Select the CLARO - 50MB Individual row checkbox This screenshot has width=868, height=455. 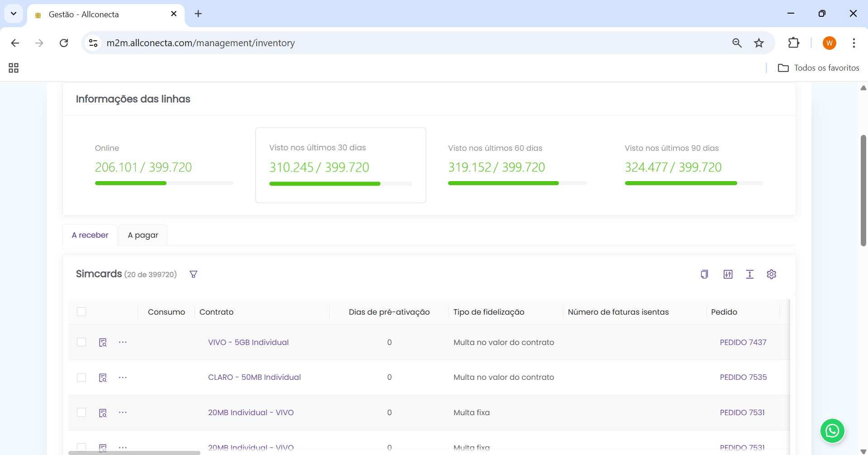[x=81, y=378]
